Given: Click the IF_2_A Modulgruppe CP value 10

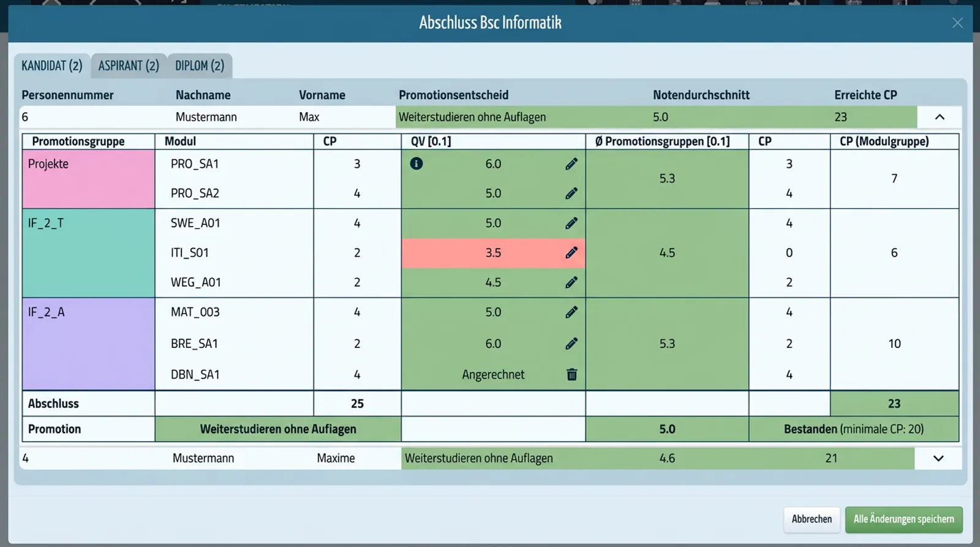Looking at the screenshot, I should pyautogui.click(x=894, y=344).
